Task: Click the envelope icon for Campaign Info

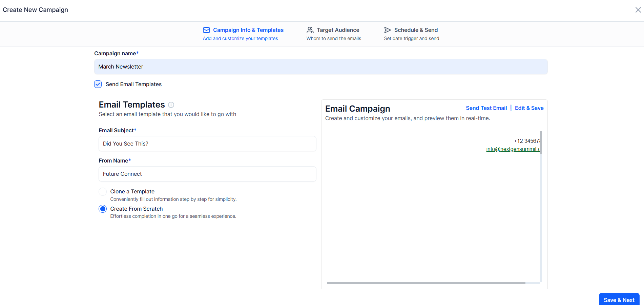Action: pyautogui.click(x=206, y=30)
